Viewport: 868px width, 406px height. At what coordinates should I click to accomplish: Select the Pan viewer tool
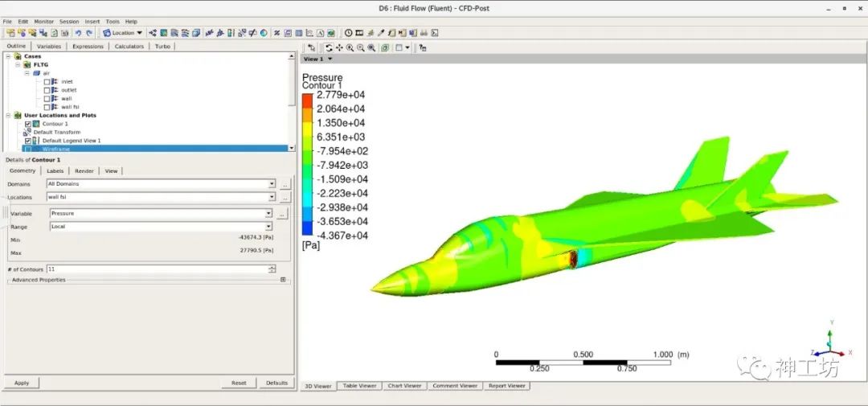(339, 47)
